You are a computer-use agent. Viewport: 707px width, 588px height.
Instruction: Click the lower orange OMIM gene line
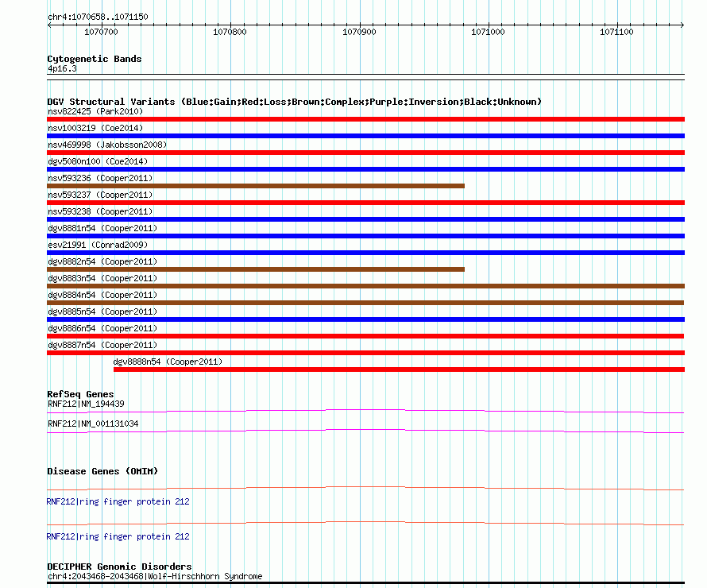coord(365,523)
